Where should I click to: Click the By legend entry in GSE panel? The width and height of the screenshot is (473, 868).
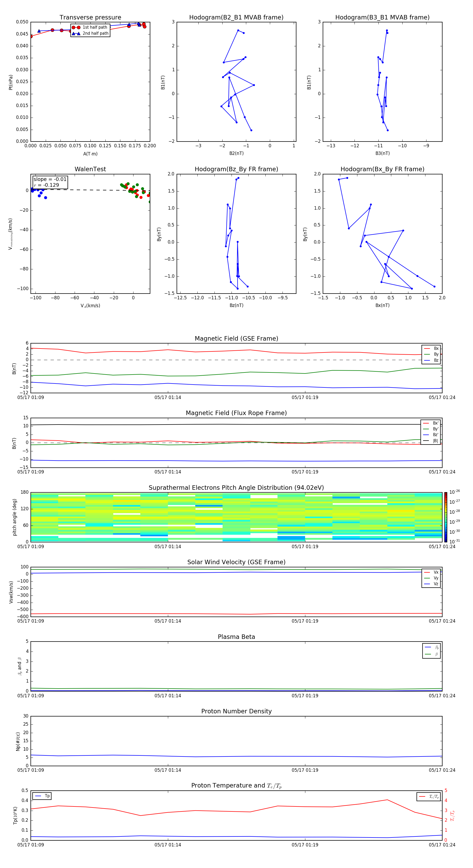click(x=431, y=355)
